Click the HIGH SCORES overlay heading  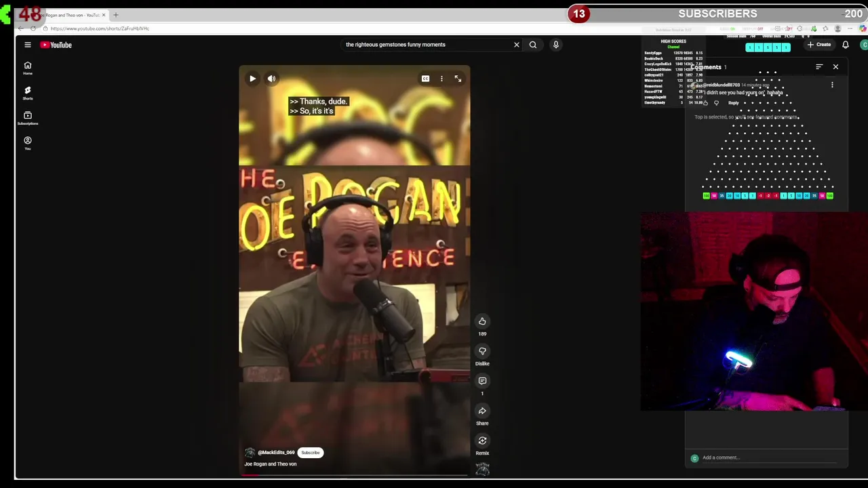pos(673,41)
